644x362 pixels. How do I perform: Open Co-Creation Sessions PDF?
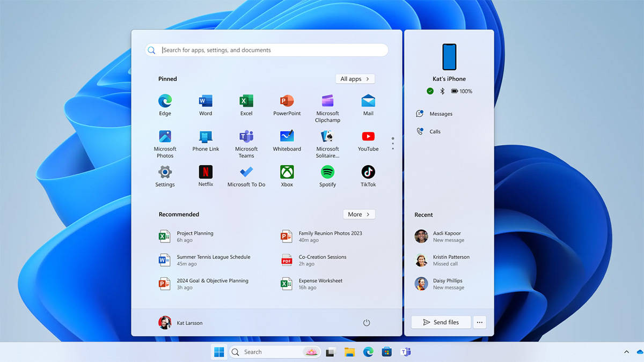point(314,260)
